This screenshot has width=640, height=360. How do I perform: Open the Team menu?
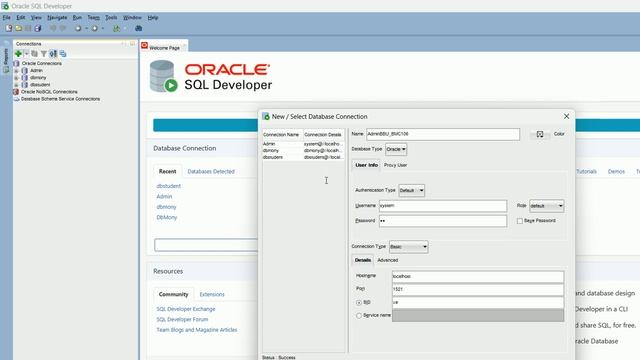coord(93,18)
